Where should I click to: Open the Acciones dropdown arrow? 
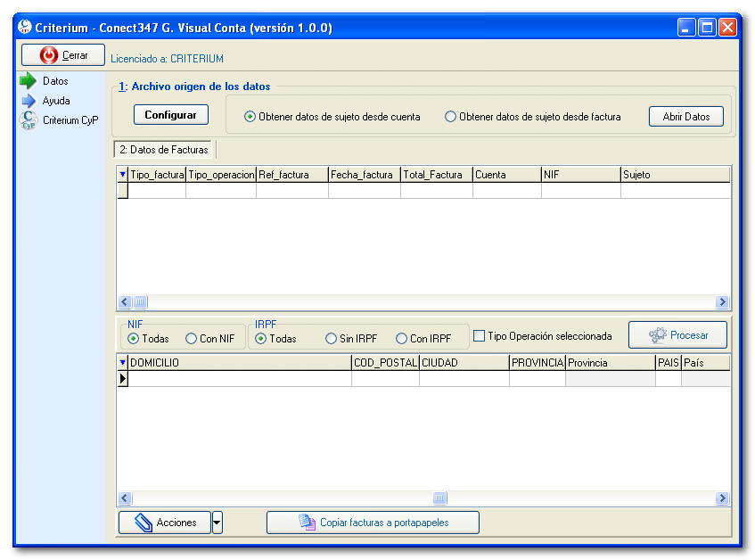coord(217,523)
